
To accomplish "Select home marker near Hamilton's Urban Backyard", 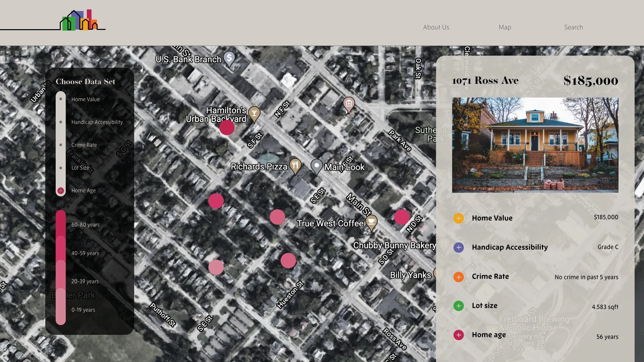I will click(227, 127).
